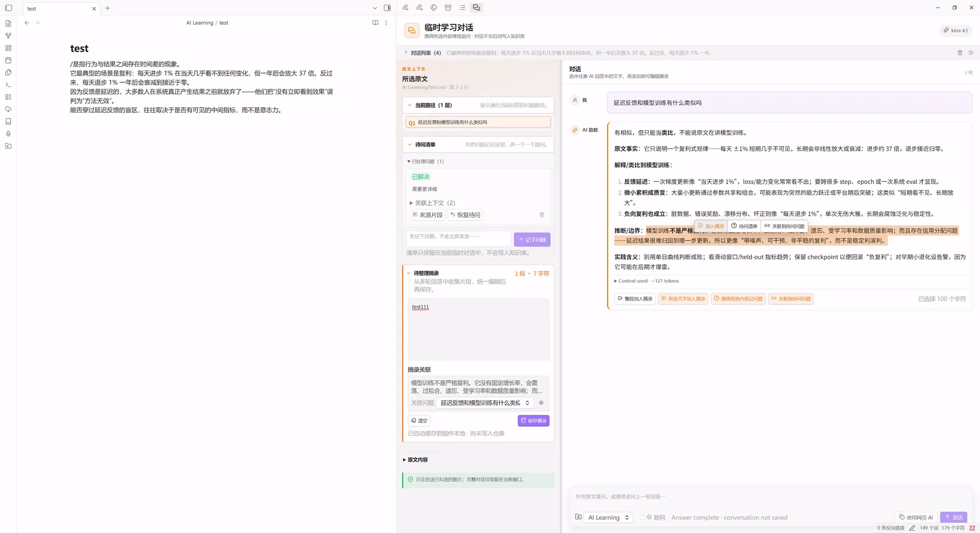Switch to the archive box sidebar tab
The width and height of the screenshot is (980, 533).
pos(448,8)
